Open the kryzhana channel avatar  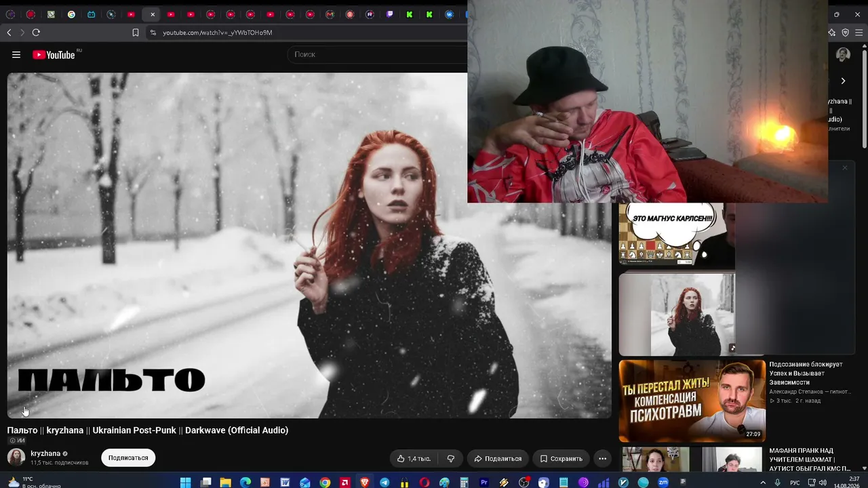(16, 457)
